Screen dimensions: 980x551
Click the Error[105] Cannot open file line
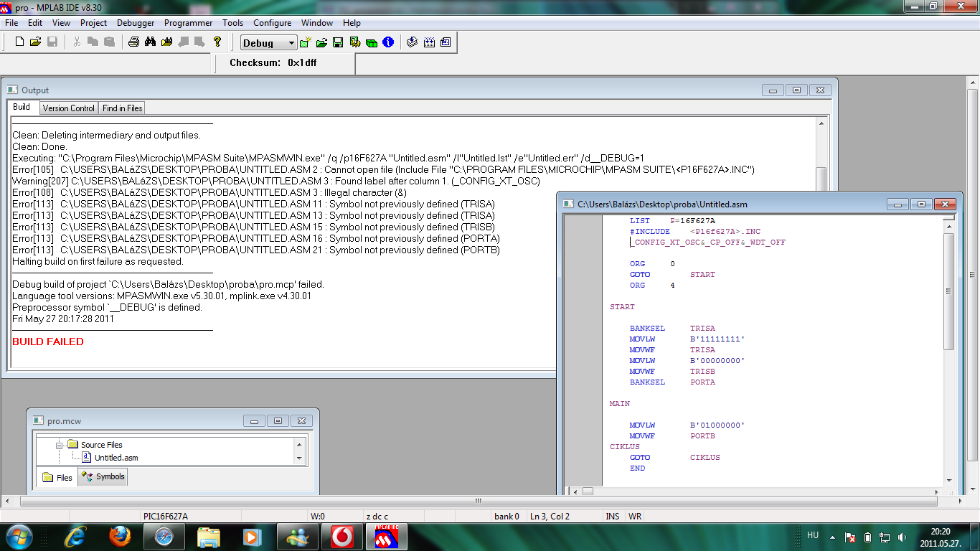click(x=383, y=170)
